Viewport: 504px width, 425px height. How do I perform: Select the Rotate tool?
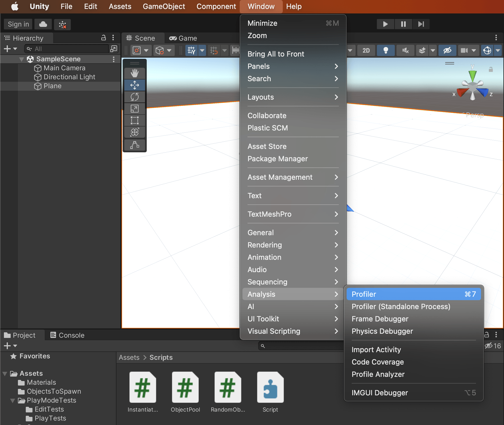tap(135, 97)
